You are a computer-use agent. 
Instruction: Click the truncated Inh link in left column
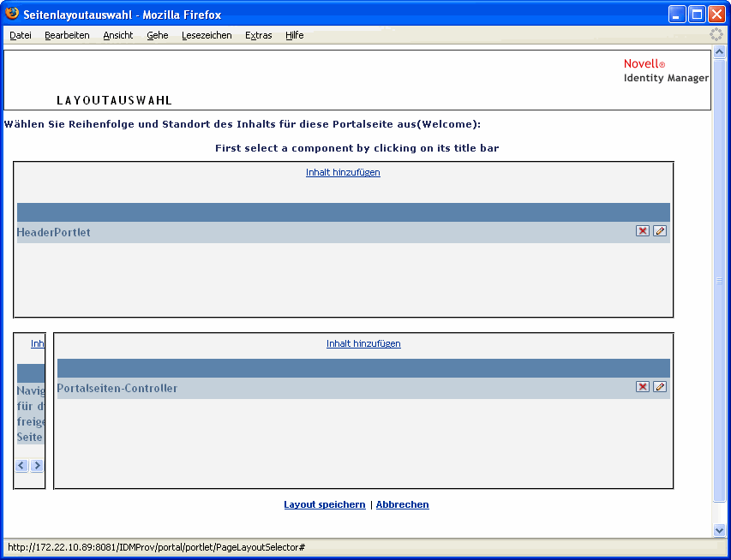(38, 344)
